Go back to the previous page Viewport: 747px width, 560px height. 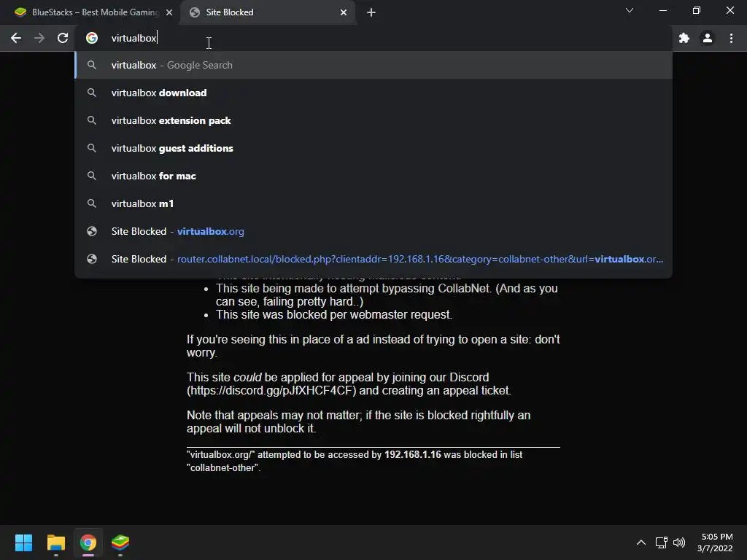point(16,38)
